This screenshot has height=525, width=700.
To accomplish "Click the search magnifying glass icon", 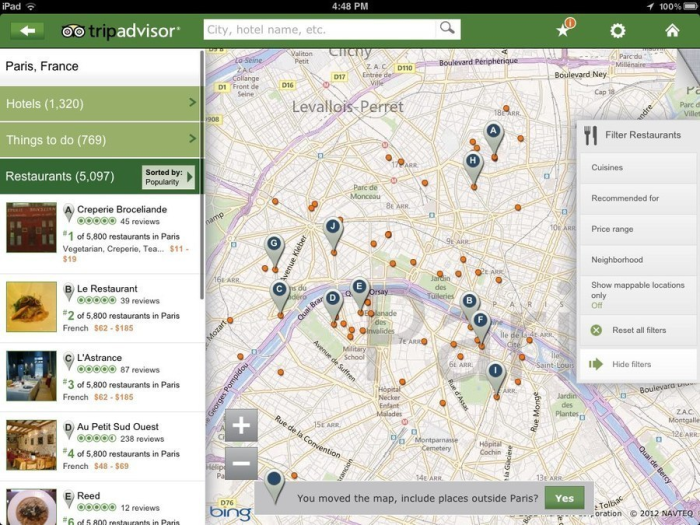I will point(447,28).
